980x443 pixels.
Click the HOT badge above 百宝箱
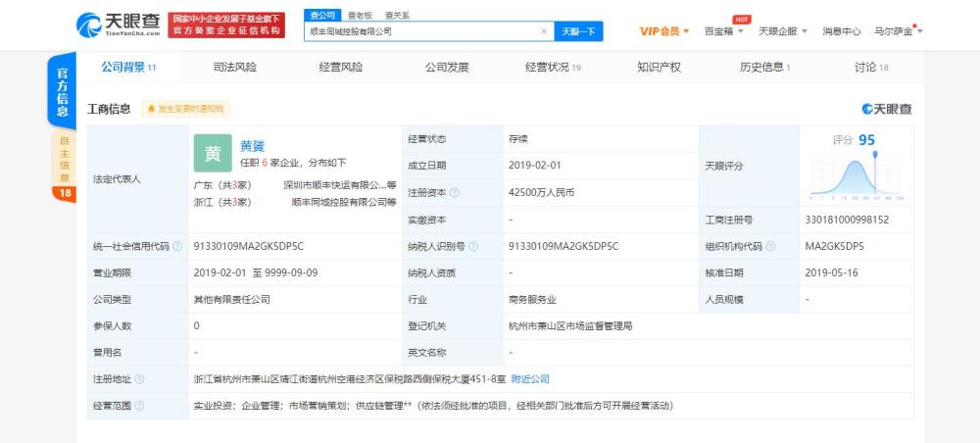coord(741,20)
